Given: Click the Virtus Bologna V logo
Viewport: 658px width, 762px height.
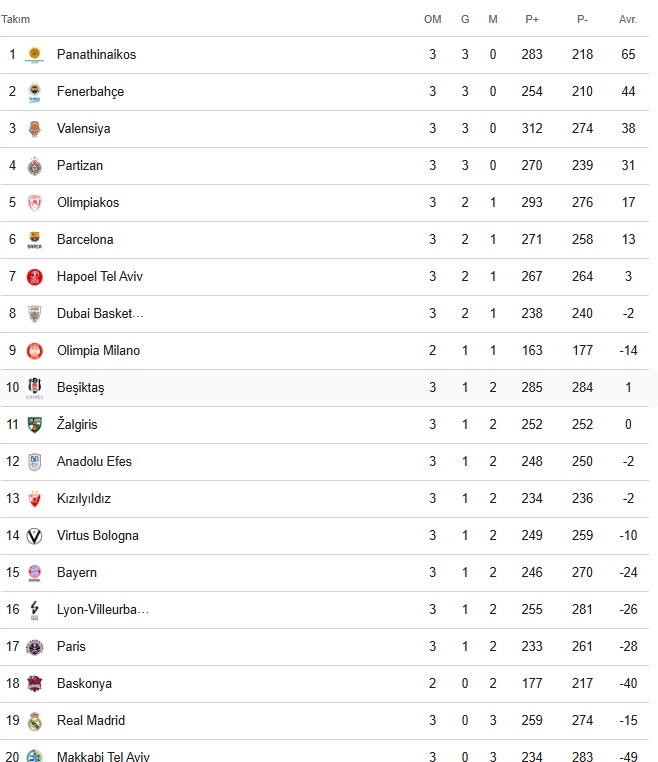Looking at the screenshot, I should click(35, 536).
